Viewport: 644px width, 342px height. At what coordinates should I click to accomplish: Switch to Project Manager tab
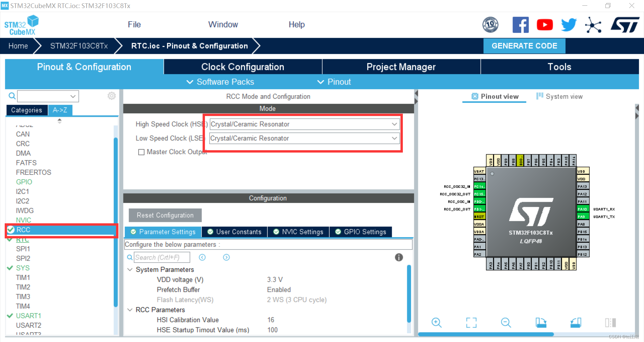coord(401,67)
